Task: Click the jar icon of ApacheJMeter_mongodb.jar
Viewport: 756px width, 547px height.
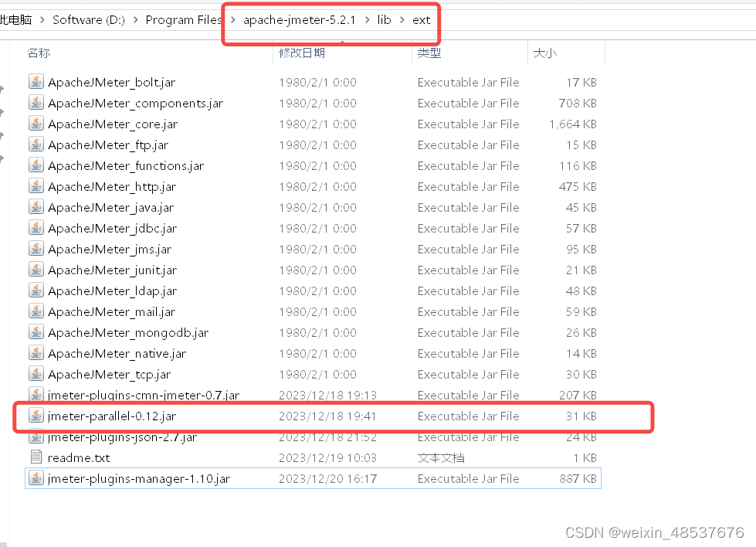Action: coord(36,332)
